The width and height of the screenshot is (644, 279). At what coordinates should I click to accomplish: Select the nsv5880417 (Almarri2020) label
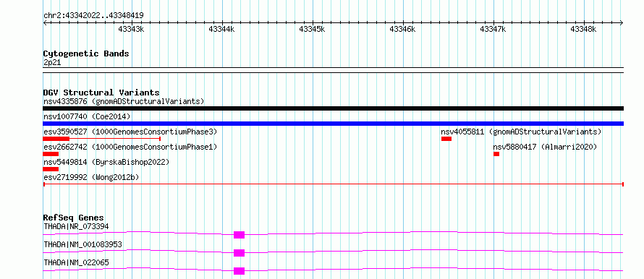click(545, 147)
